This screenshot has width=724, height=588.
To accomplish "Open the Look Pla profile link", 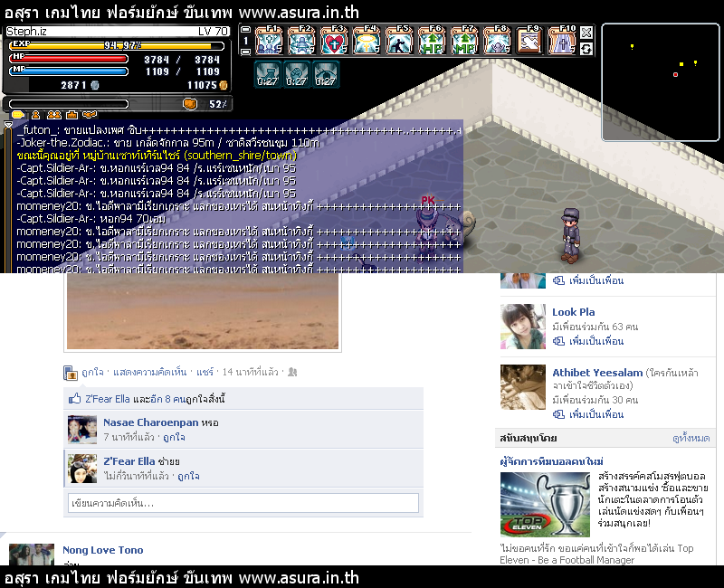I will click(x=573, y=312).
